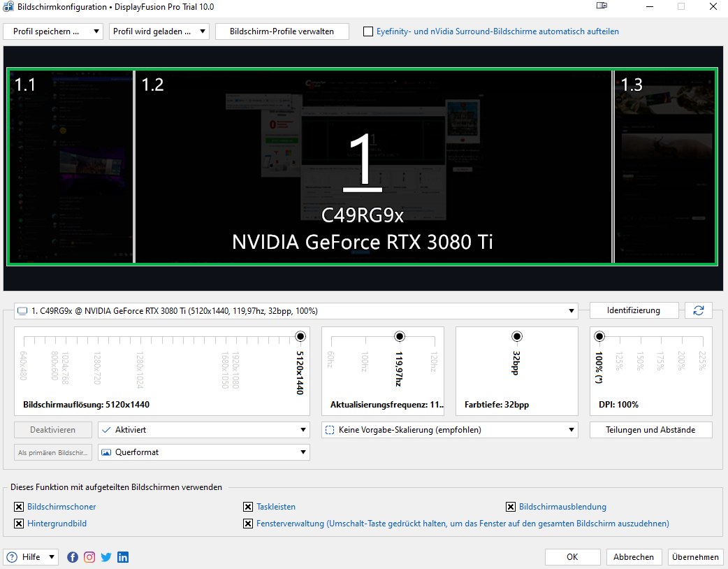
Task: Click the Bildschirmausblendung link
Action: 562,507
